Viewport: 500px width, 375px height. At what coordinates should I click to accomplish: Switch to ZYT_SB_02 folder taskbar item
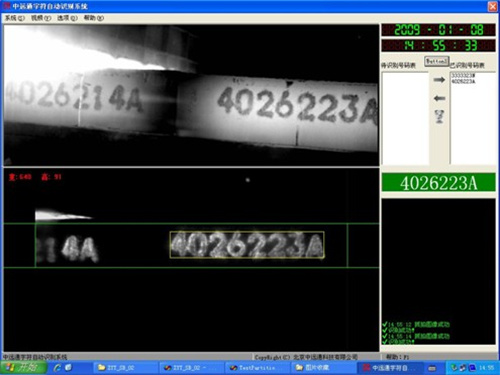pos(124,368)
